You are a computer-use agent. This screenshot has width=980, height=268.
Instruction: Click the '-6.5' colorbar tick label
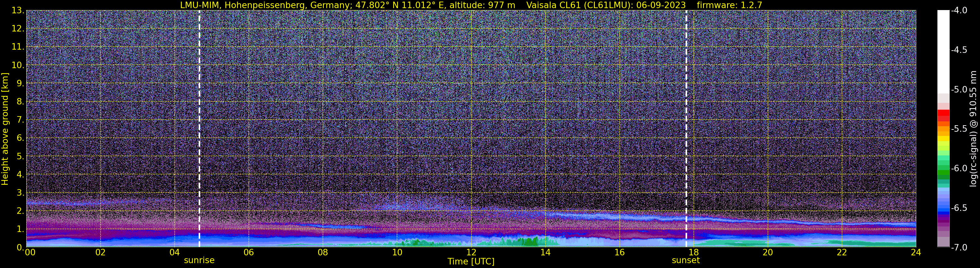point(959,208)
